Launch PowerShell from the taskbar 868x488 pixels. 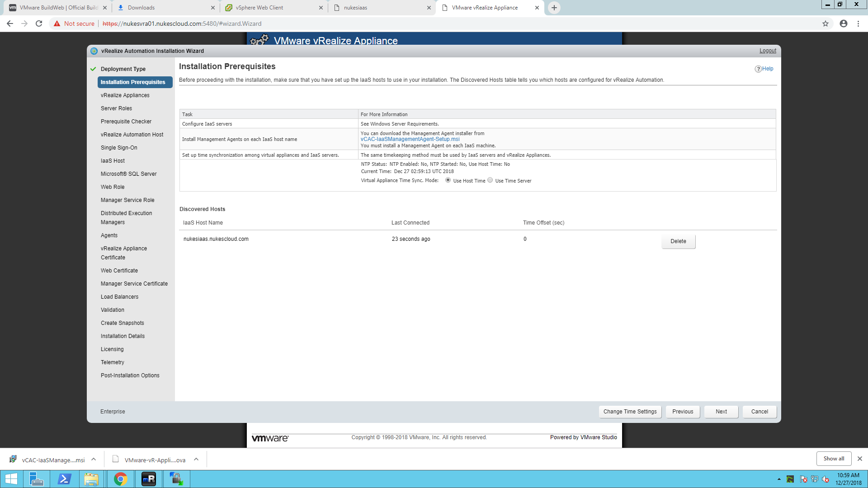click(64, 479)
